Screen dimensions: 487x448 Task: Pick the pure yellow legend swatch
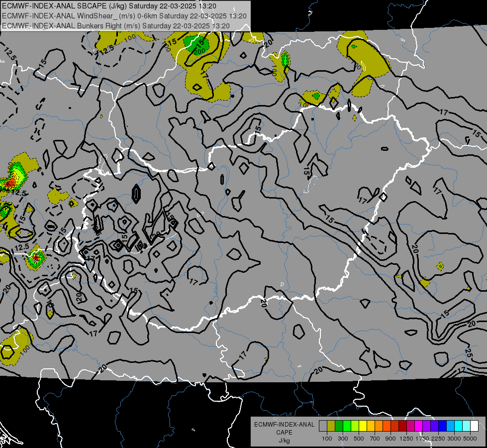pyautogui.click(x=363, y=426)
